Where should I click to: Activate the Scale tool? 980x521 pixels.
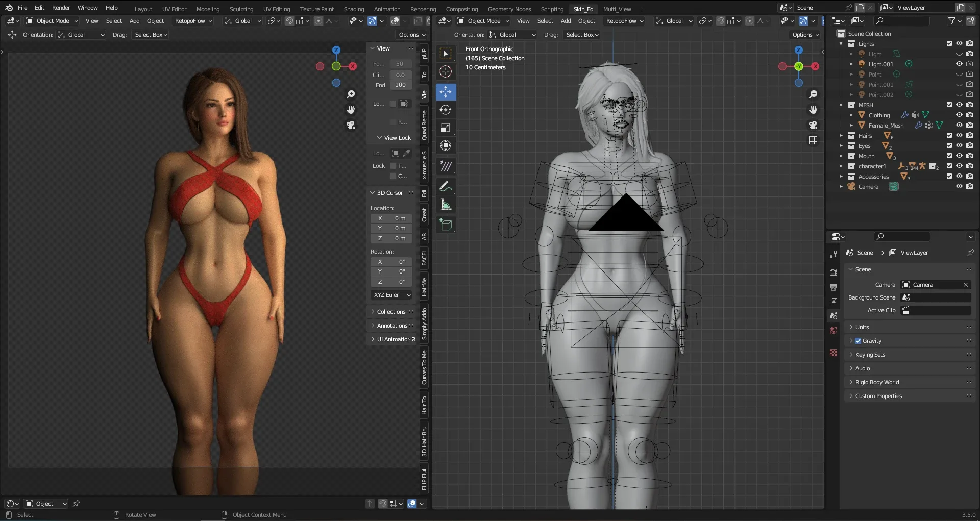446,128
